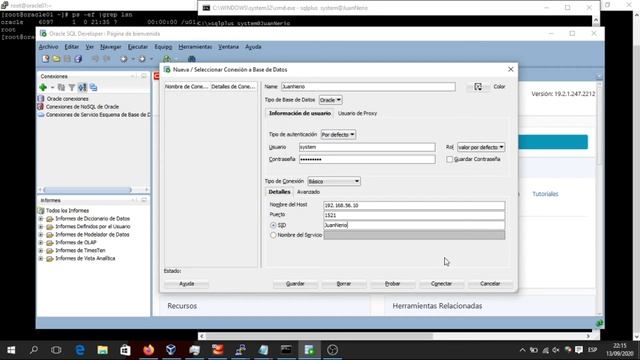Enable Guardar Contraseña checkbox

point(449,159)
